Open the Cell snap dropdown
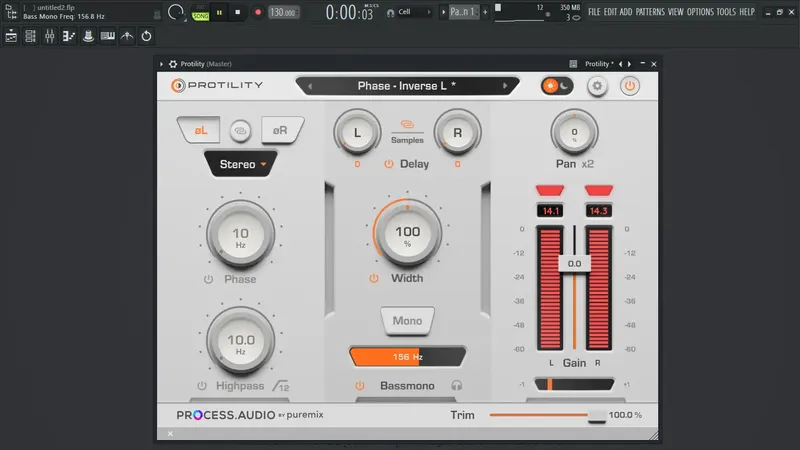This screenshot has height=450, width=800. click(414, 12)
